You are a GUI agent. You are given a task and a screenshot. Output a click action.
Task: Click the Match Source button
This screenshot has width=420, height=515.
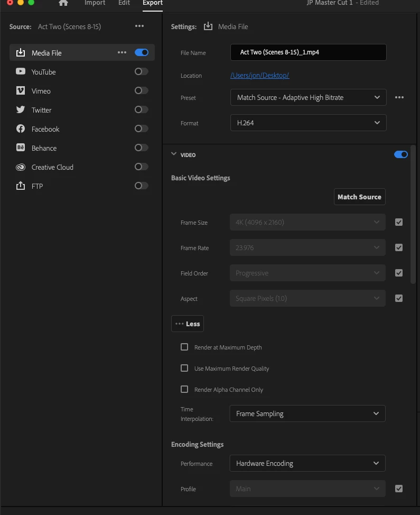[359, 197]
